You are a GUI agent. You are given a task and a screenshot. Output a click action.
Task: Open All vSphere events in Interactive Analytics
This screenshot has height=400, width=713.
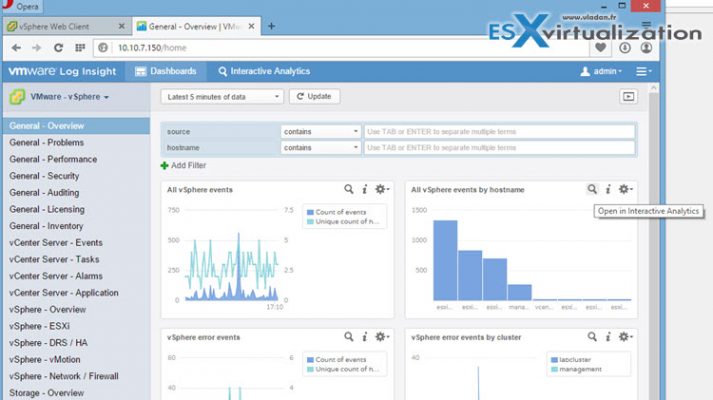(x=349, y=189)
